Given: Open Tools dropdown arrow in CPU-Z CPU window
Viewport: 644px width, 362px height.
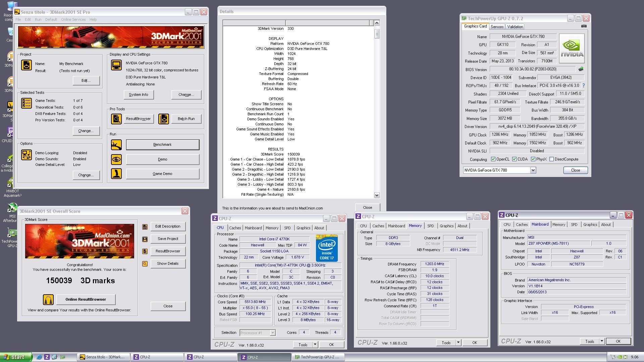Looking at the screenshot, I should (x=315, y=345).
